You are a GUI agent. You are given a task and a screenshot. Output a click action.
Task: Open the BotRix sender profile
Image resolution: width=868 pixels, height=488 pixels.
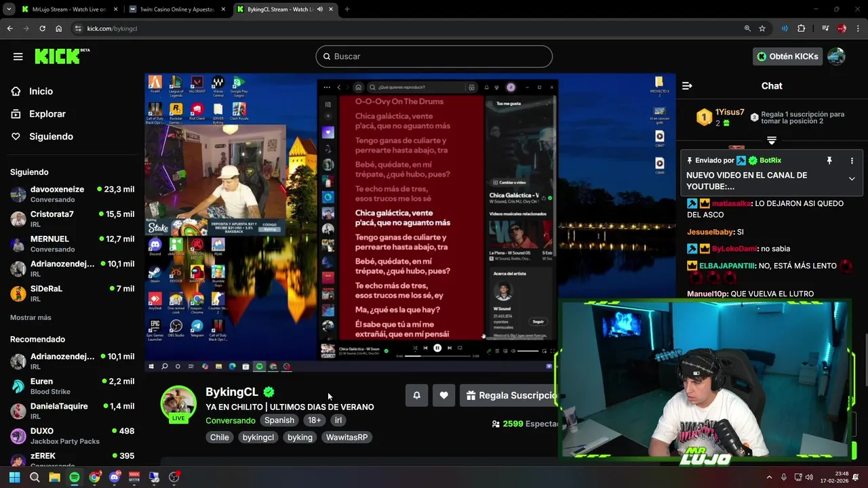(770, 161)
